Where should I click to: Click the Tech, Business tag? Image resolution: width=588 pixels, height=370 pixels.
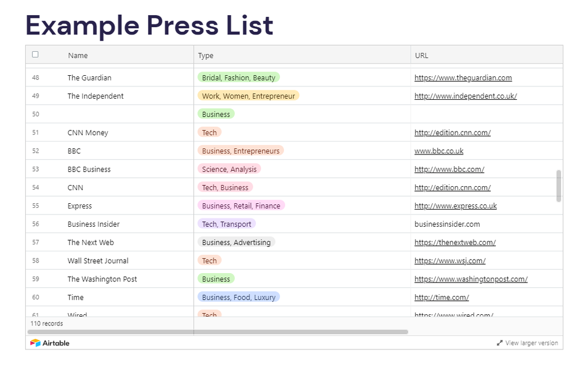point(225,187)
